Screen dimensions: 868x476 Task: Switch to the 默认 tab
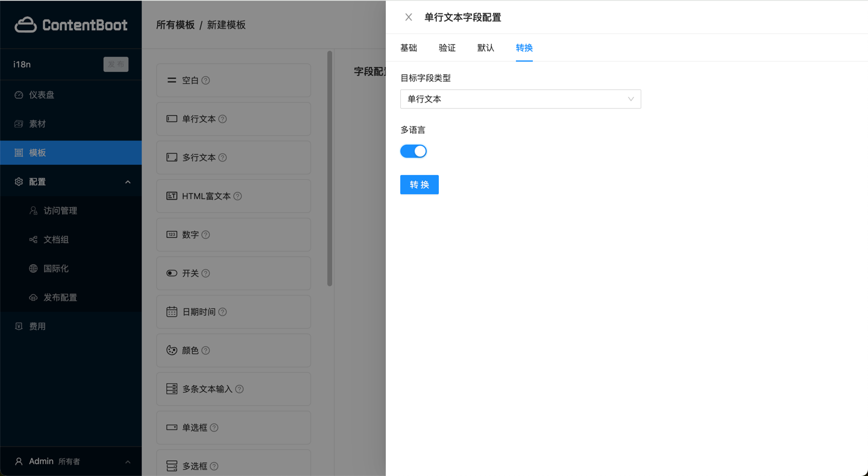pyautogui.click(x=486, y=48)
